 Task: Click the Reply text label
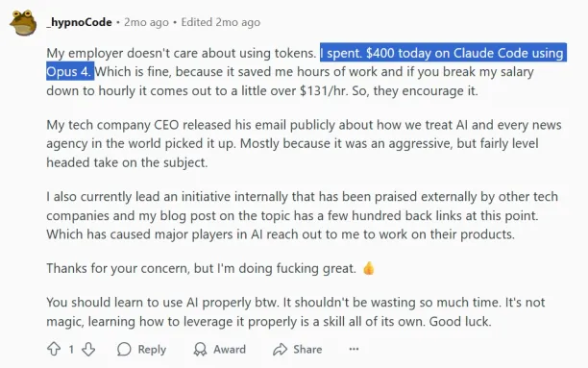152,349
